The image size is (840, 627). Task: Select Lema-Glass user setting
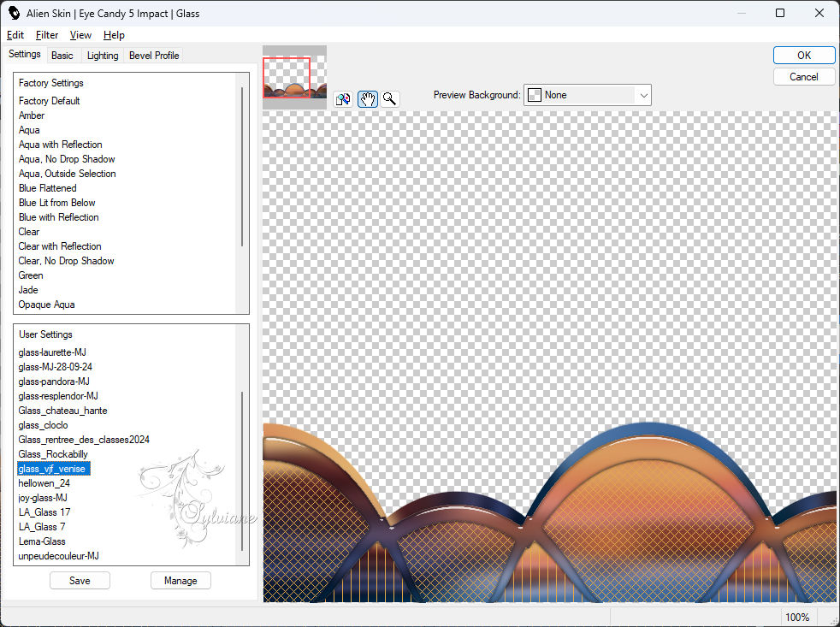coord(42,541)
